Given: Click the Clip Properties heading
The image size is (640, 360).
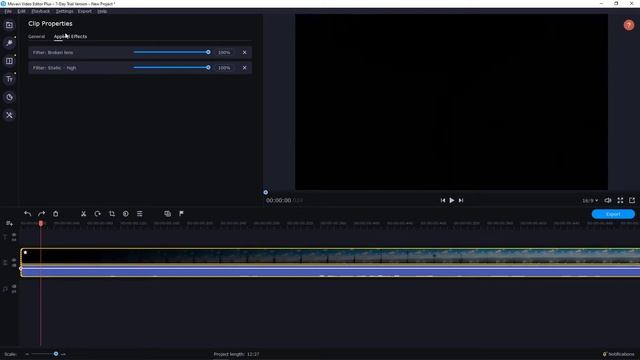Looking at the screenshot, I should 50,24.
